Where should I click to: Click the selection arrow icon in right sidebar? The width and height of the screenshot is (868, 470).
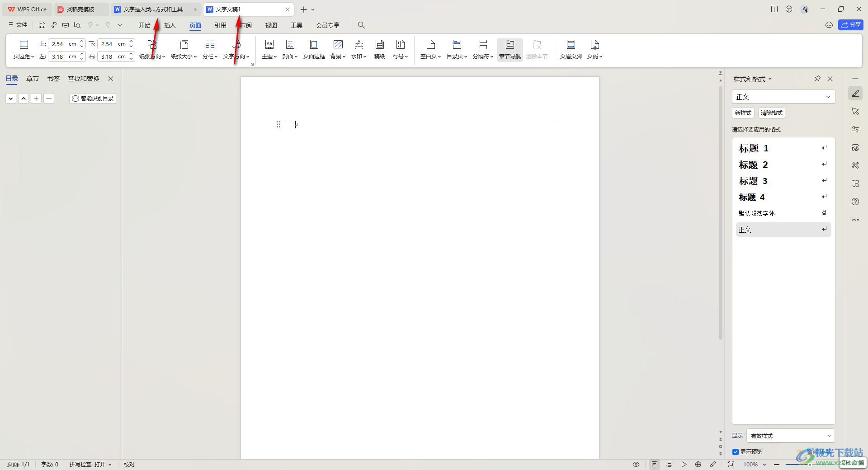click(x=855, y=111)
